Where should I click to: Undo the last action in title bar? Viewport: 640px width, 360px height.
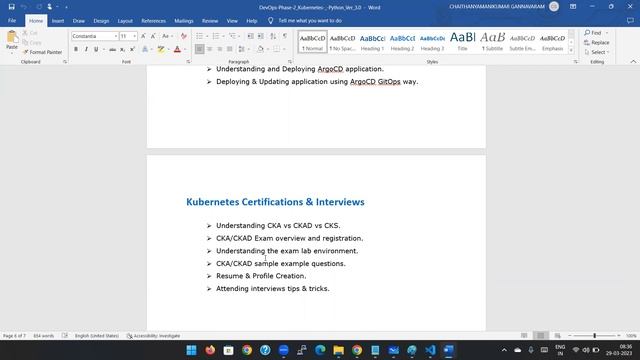(24, 7)
